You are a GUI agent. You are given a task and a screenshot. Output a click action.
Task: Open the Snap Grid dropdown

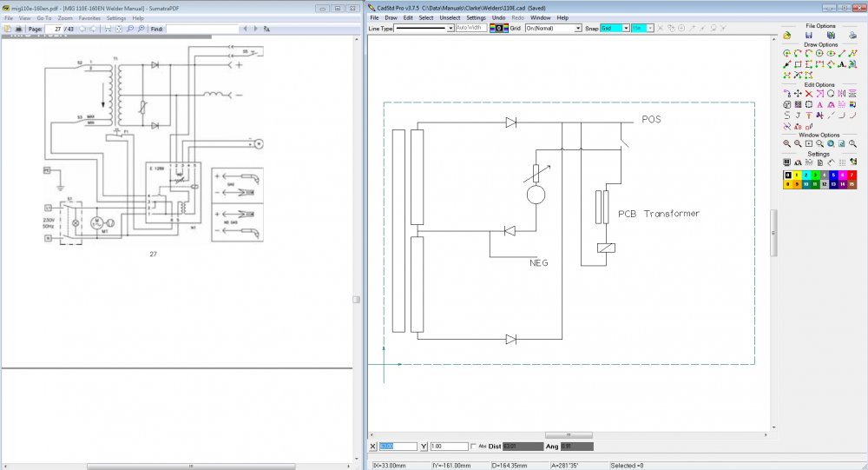pos(626,29)
